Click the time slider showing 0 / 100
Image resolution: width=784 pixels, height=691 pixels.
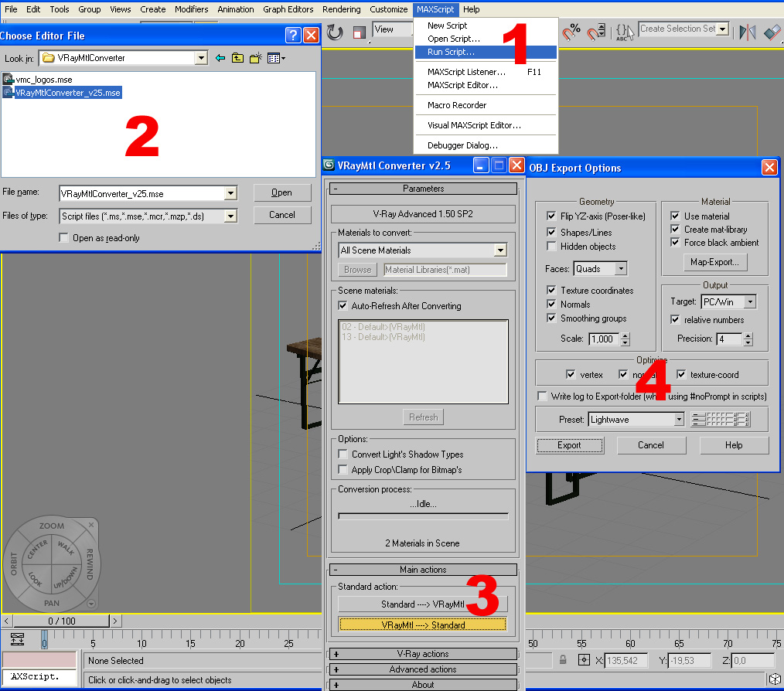pos(62,621)
